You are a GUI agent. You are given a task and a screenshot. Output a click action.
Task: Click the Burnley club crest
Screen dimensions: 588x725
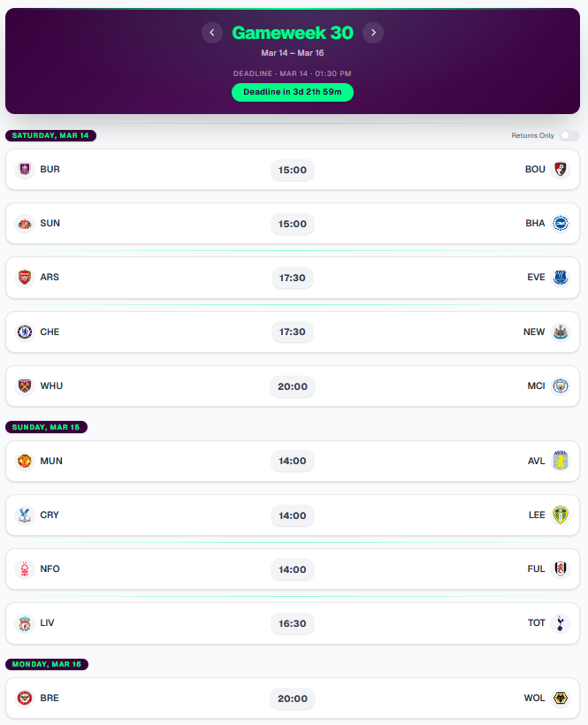click(25, 169)
